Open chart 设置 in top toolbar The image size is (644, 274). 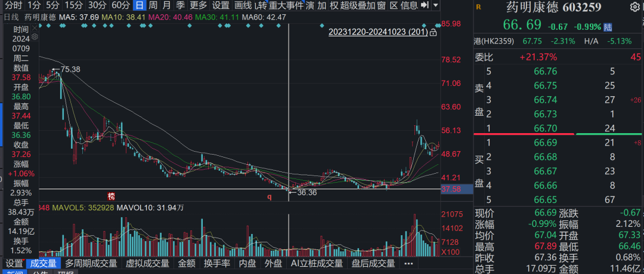[221, 5]
